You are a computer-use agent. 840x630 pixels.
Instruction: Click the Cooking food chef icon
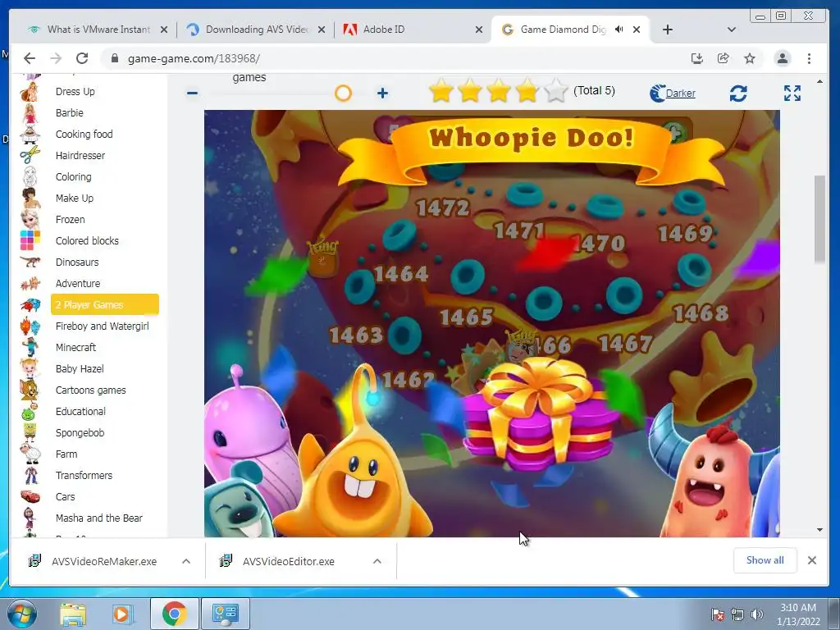tap(30, 135)
